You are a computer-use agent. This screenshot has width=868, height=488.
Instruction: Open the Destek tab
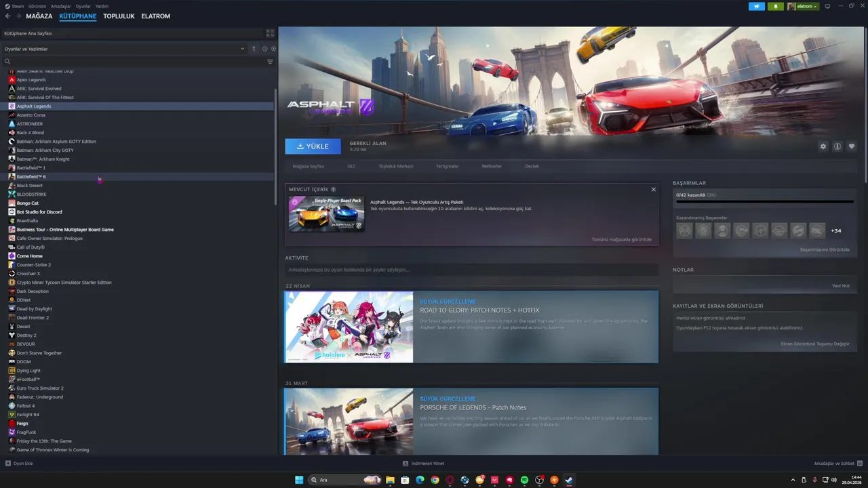pyautogui.click(x=532, y=166)
